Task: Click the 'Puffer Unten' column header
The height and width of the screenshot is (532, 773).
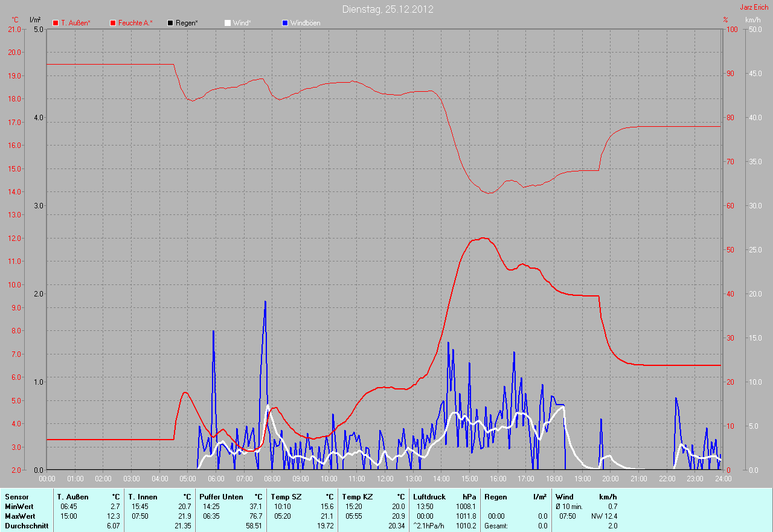Action: [221, 497]
